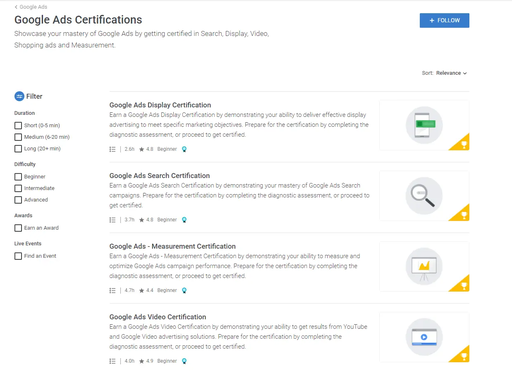Enable the Intermediate difficulty filter
Viewport: 512px width, 373px height.
pos(18,188)
